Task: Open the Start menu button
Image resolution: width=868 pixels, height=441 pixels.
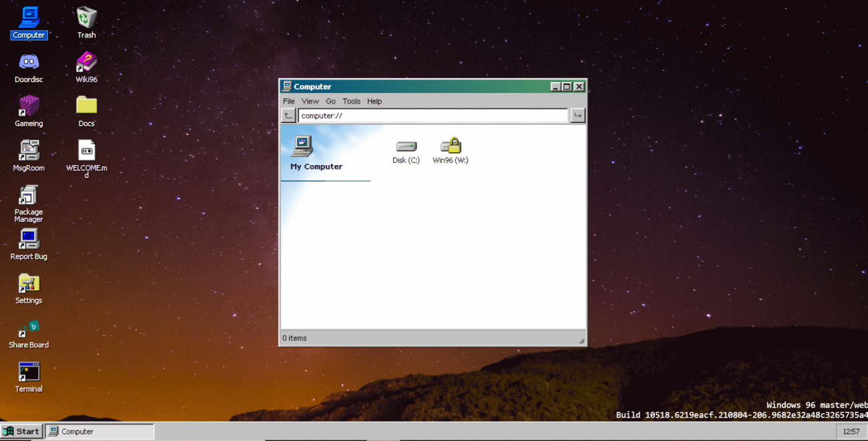Action: click(22, 431)
